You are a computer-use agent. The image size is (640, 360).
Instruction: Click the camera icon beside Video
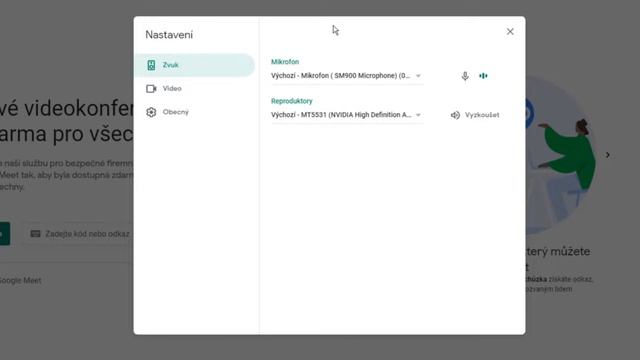click(151, 89)
